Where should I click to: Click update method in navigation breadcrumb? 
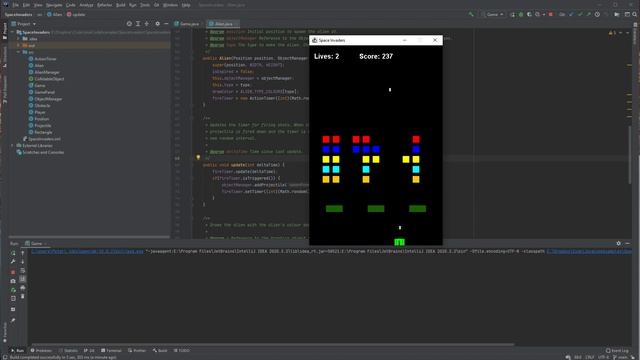click(x=76, y=15)
